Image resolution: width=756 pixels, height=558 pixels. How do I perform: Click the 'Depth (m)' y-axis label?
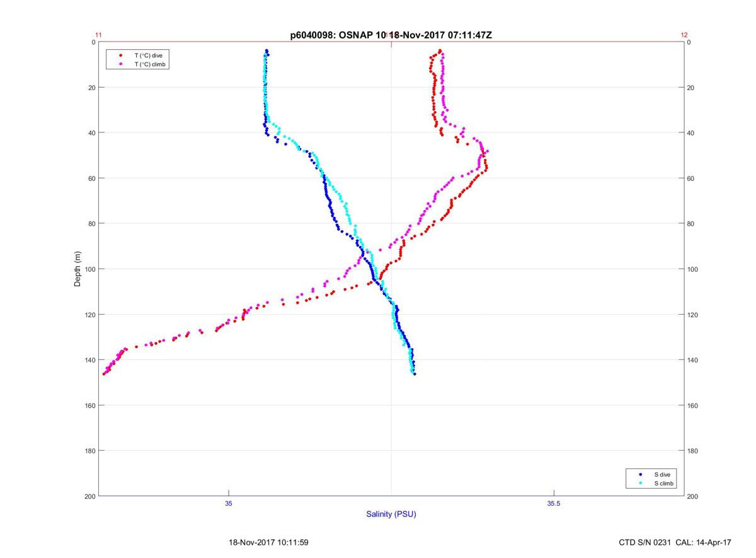[x=78, y=269]
